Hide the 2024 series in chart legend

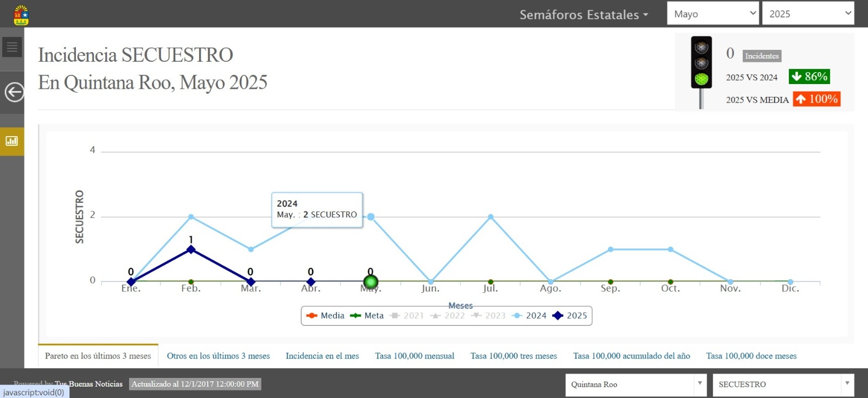[x=529, y=316]
